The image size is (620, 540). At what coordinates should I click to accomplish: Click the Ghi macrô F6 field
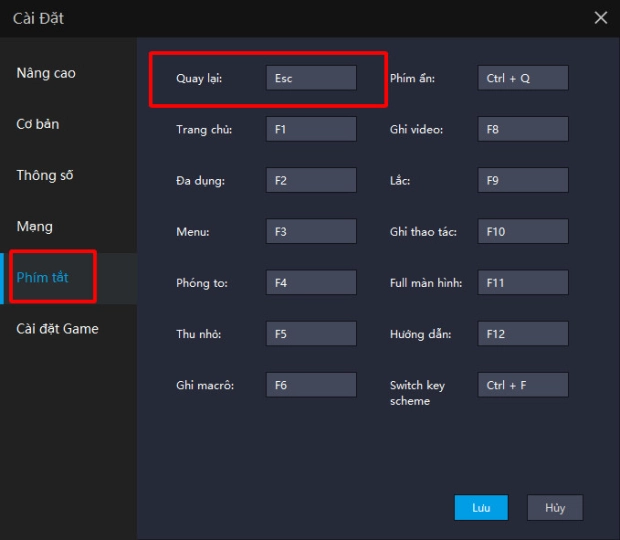pyautogui.click(x=311, y=385)
